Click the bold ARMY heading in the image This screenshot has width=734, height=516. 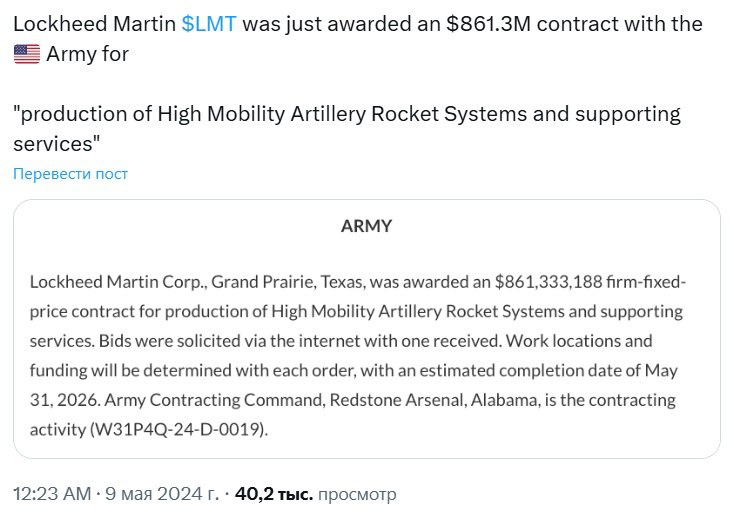366,226
